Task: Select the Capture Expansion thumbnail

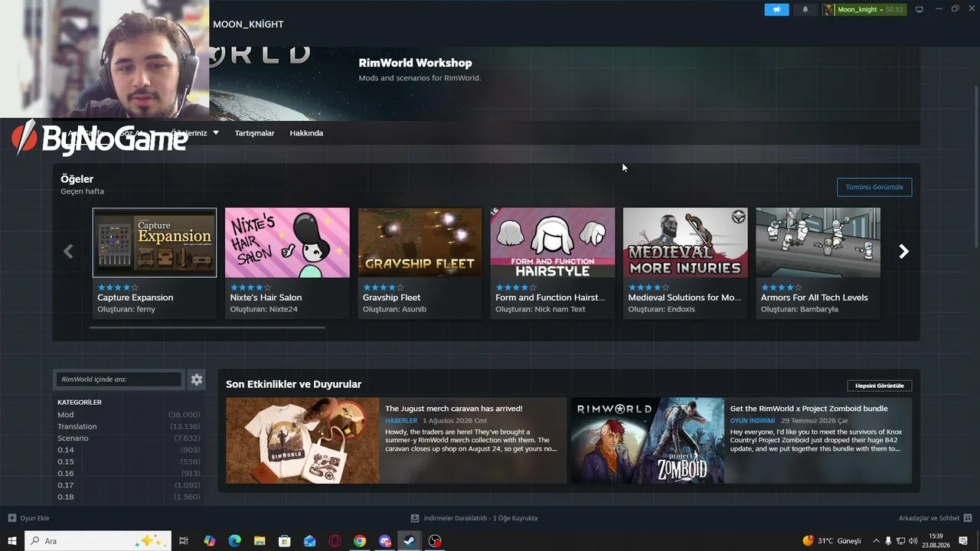Action: click(x=155, y=243)
